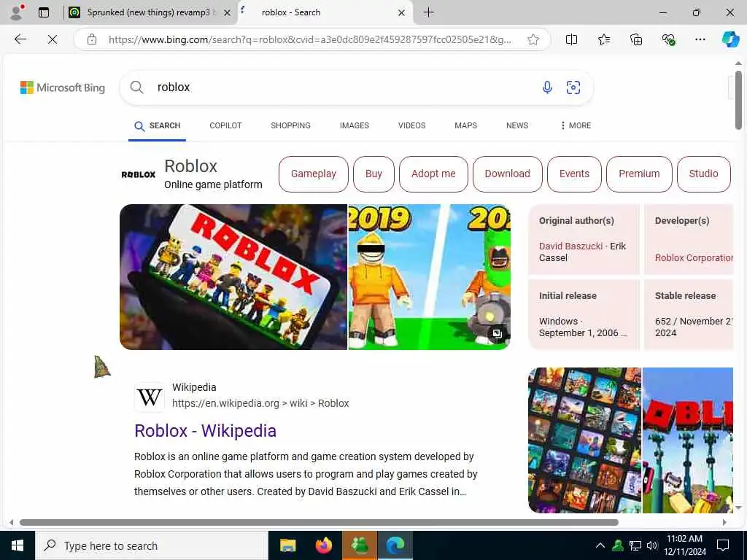This screenshot has width=747, height=560.
Task: Open the tab actions menu icon
Action: pos(44,12)
